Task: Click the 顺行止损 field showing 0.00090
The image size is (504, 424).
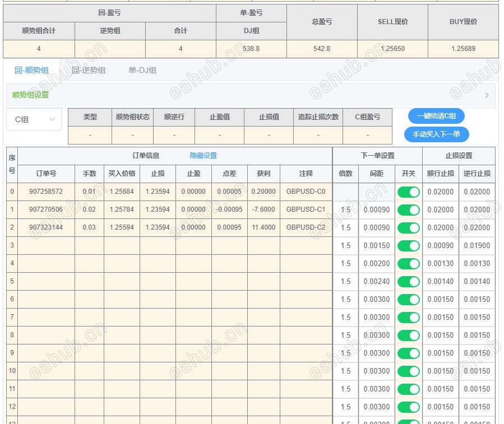Action: coord(441,245)
